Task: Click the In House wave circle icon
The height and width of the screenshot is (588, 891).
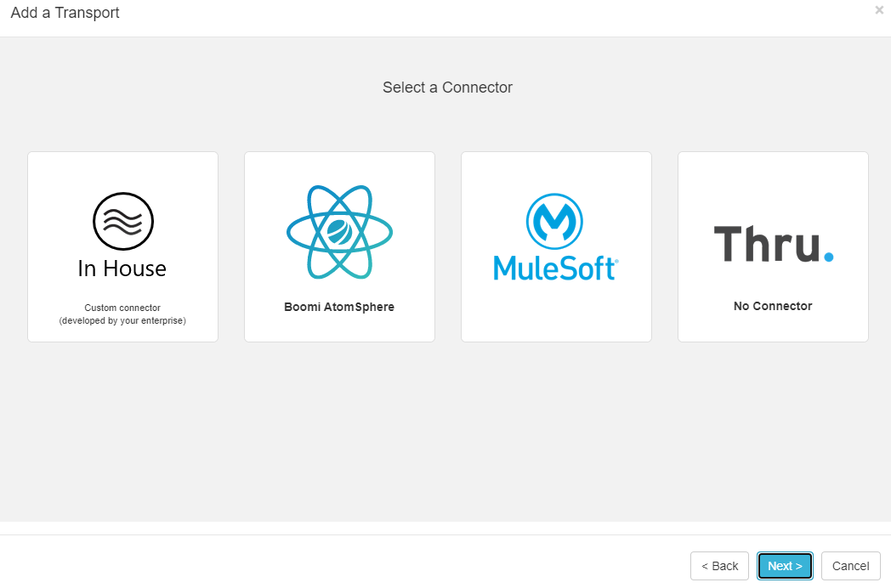Action: [x=122, y=222]
